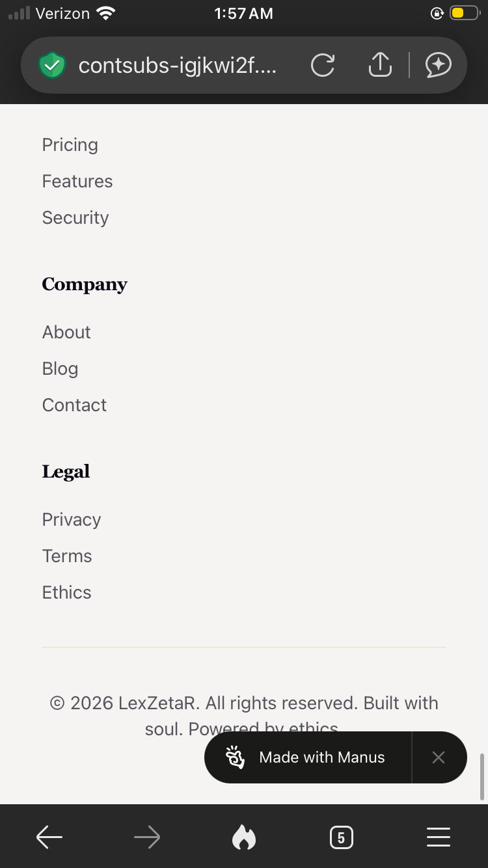Screen dimensions: 488x868
Task: Open the Privacy legal link
Action: 72,519
